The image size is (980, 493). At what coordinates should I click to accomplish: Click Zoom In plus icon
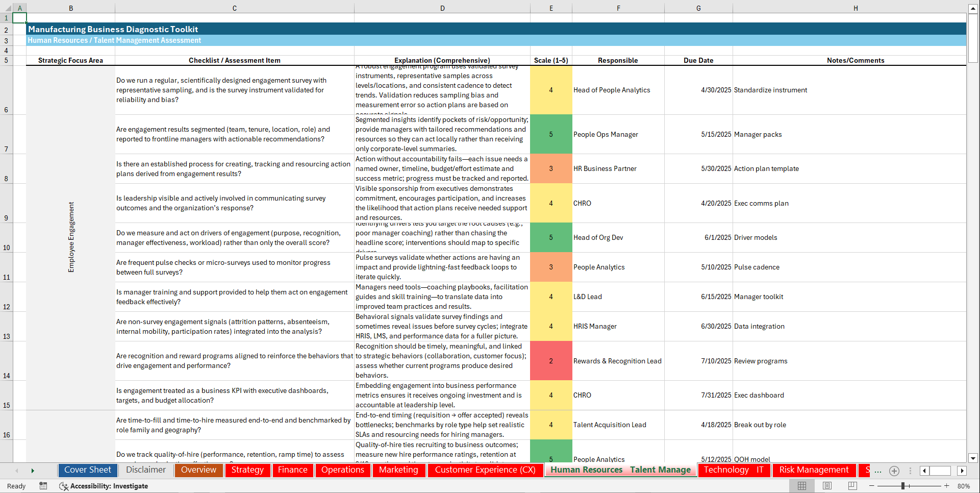(x=946, y=486)
